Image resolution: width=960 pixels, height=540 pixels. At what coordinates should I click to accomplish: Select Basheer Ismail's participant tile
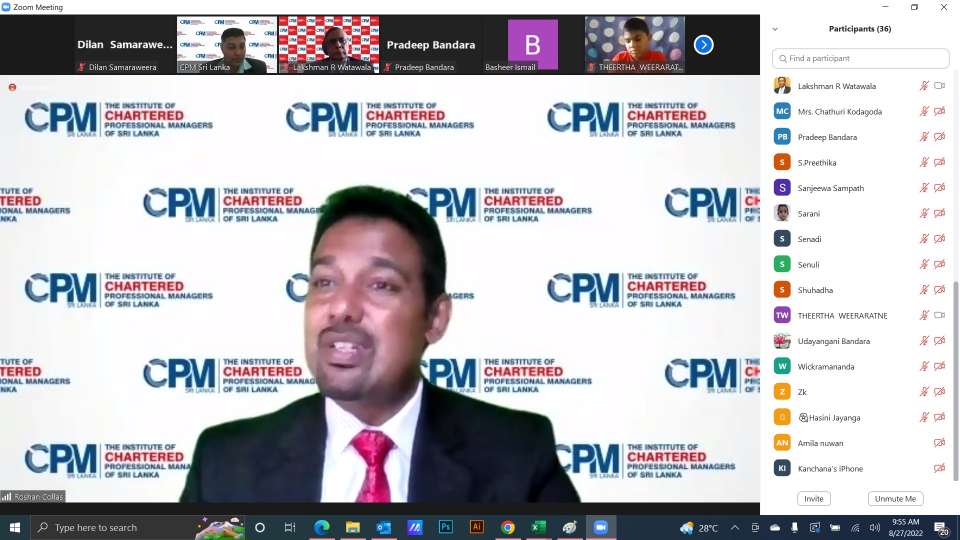tap(533, 44)
